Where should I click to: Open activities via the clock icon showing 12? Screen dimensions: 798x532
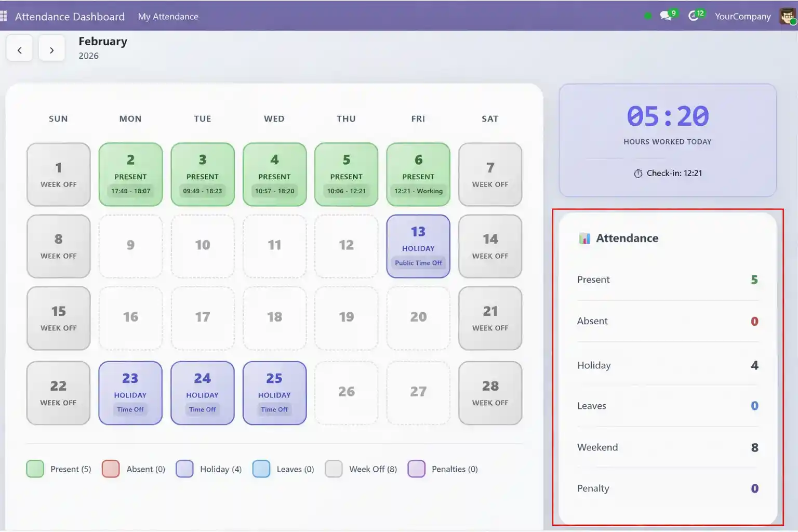click(694, 16)
